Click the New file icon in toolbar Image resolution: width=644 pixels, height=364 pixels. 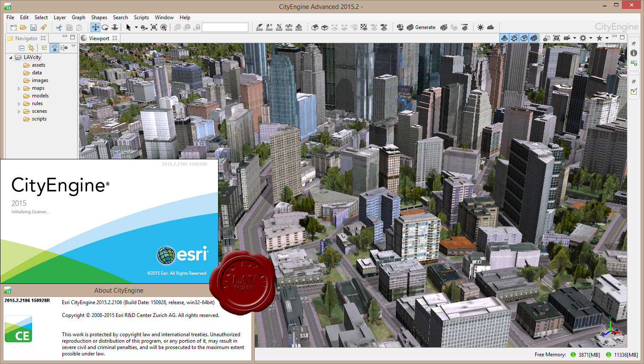14,27
